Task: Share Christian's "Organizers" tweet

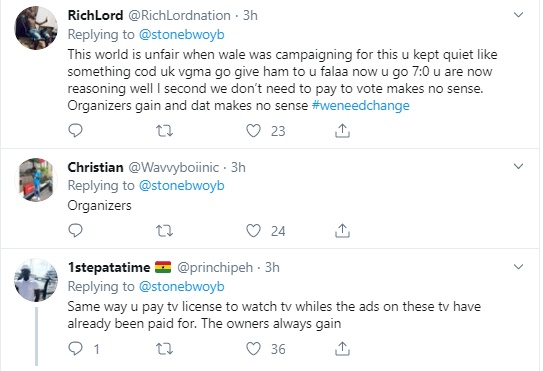Action: [342, 230]
